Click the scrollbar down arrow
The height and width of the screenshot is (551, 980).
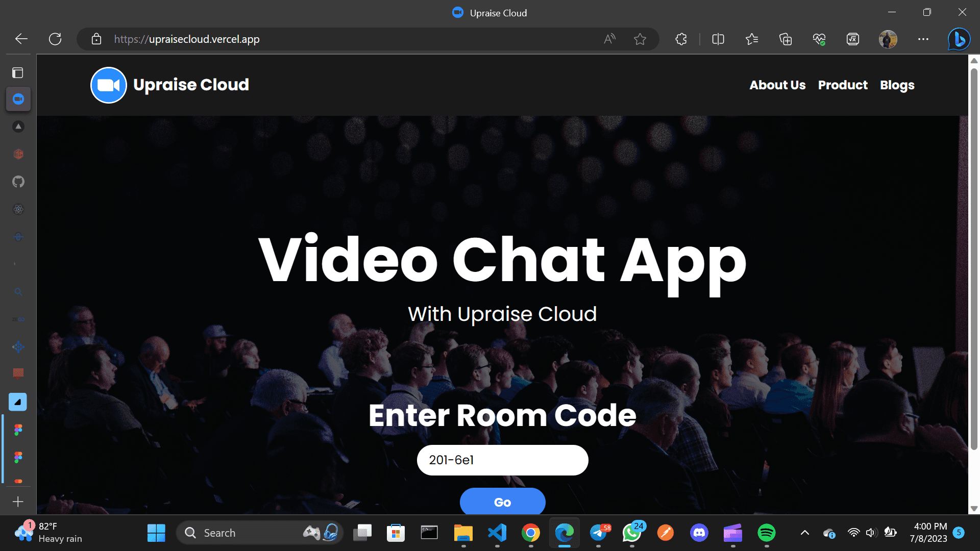point(974,509)
